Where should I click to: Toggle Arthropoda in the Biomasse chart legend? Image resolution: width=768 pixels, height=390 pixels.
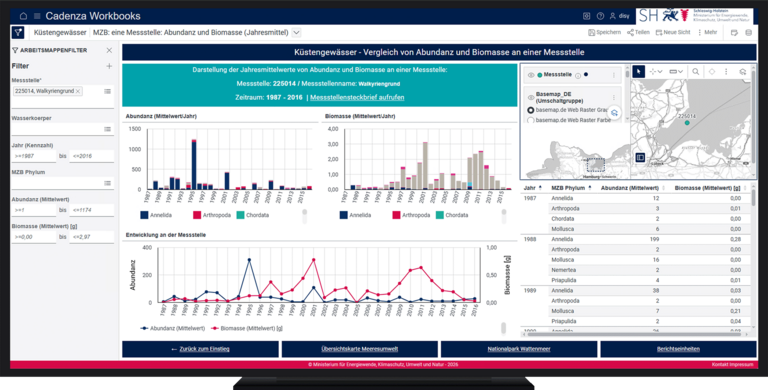410,215
